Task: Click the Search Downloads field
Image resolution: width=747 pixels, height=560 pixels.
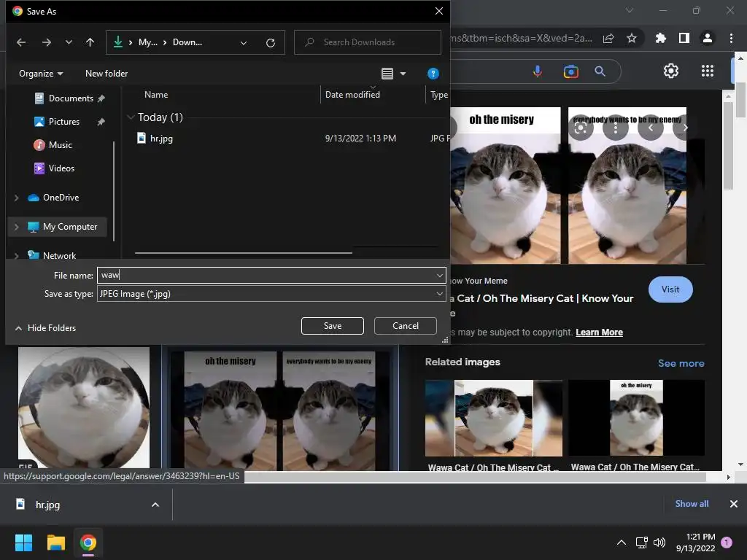Action: click(x=368, y=42)
